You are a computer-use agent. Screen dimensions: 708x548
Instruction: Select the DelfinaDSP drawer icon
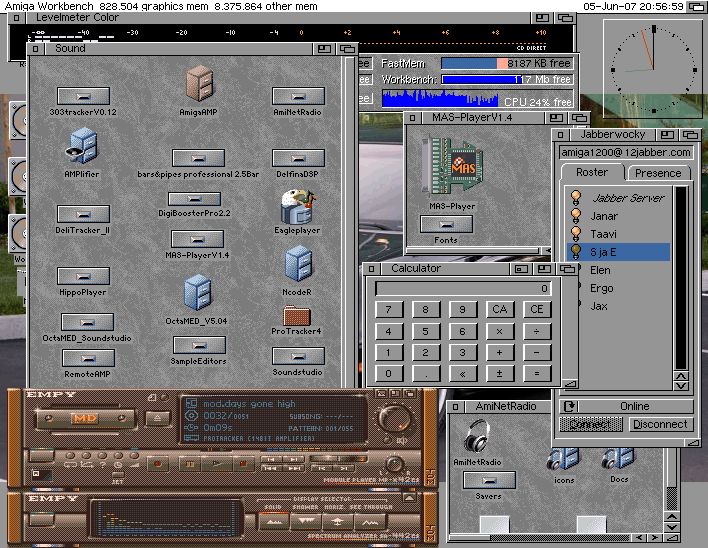click(298, 158)
